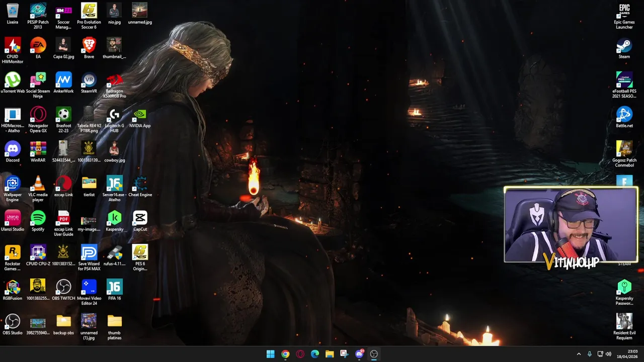Open AnkerWork desktop icon
Viewport: 644px width, 362px height.
[63, 83]
